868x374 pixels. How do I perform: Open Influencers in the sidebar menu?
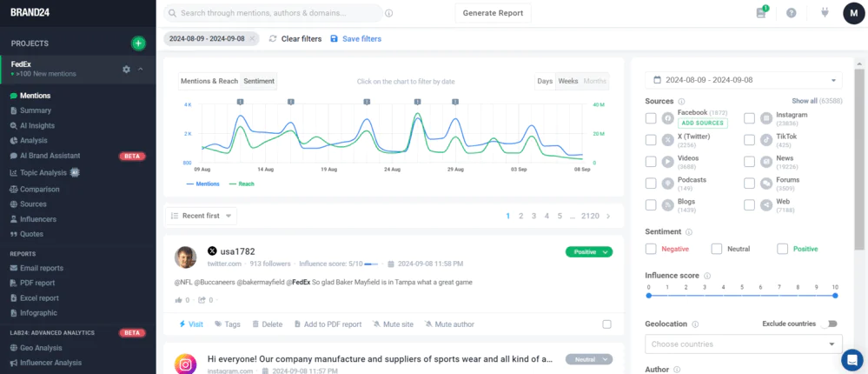click(37, 219)
